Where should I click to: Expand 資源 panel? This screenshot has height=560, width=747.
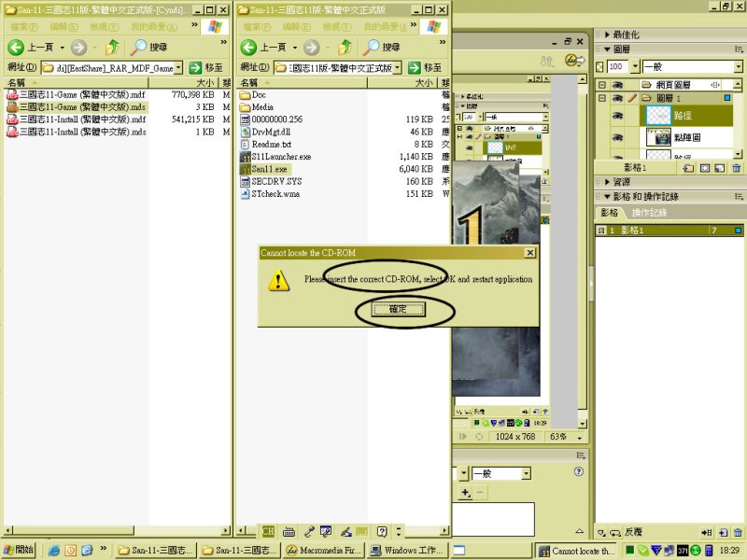(607, 182)
